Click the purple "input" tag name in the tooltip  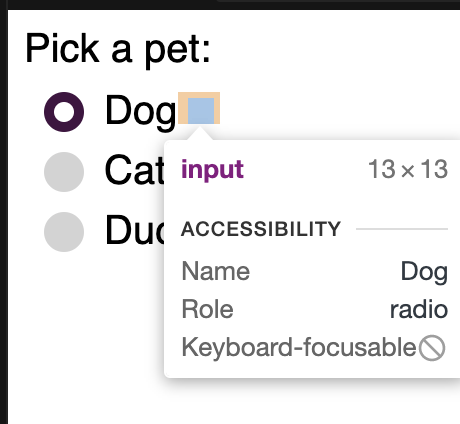(x=212, y=170)
